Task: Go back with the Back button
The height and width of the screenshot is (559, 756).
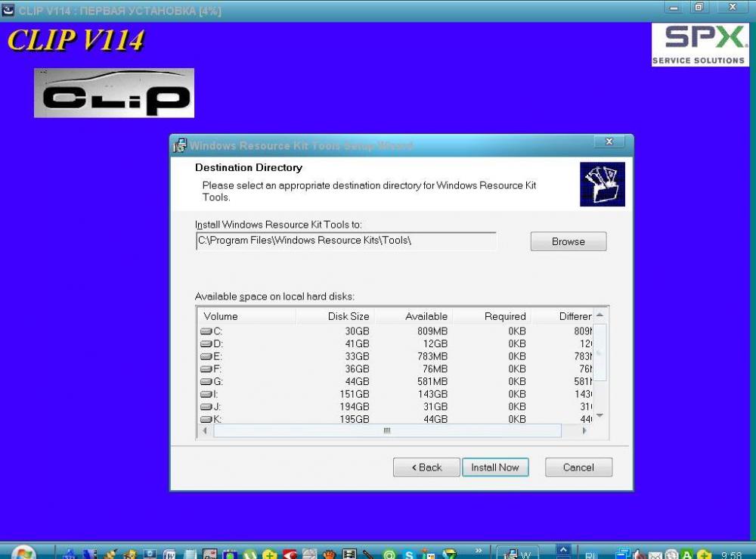Action: [426, 467]
